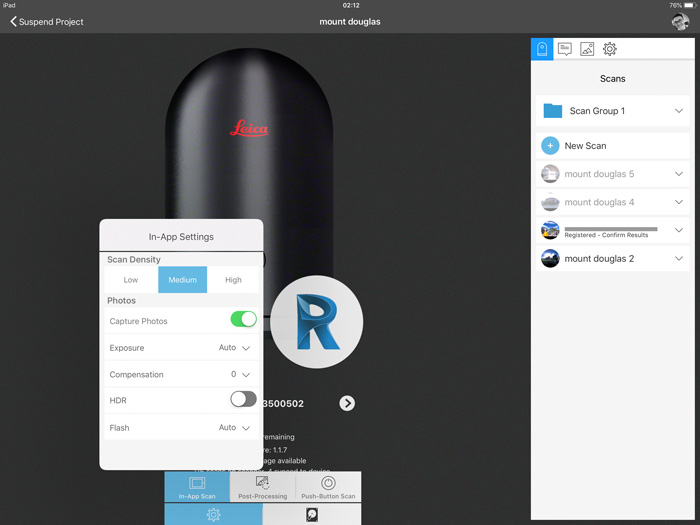Image resolution: width=700 pixels, height=525 pixels.
Task: Click the round arrow next to serial number
Action: (347, 403)
